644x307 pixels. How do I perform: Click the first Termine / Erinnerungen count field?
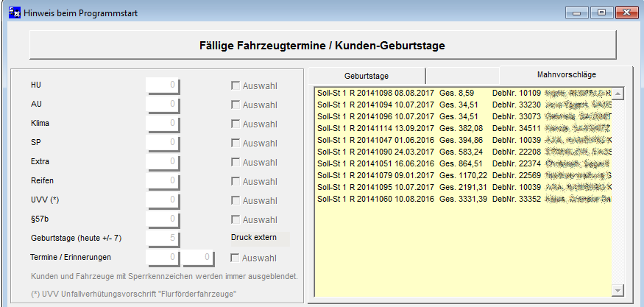pyautogui.click(x=163, y=258)
